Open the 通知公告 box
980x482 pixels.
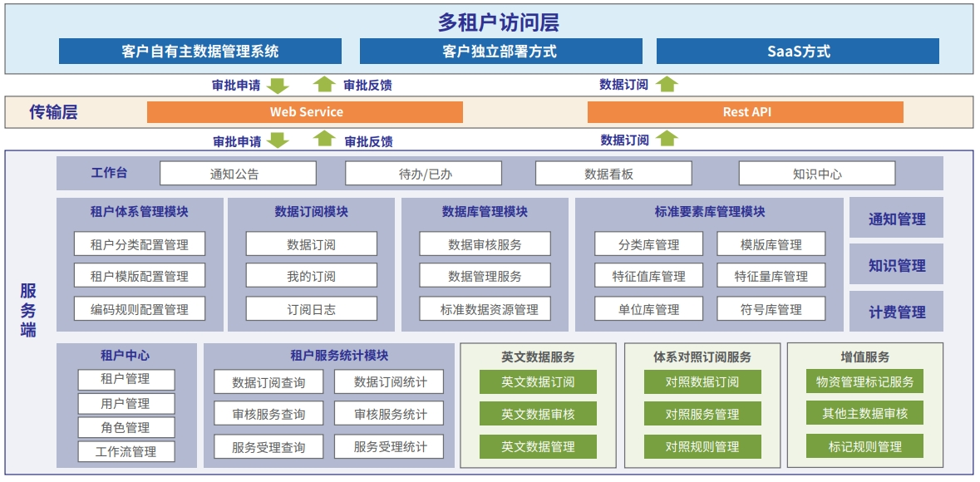[x=238, y=173]
